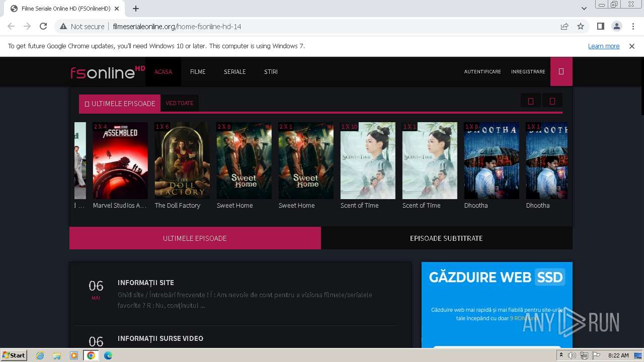Screen dimensions: 644x362
Task: Open Chrome three-dot menu
Action: coord(632,26)
